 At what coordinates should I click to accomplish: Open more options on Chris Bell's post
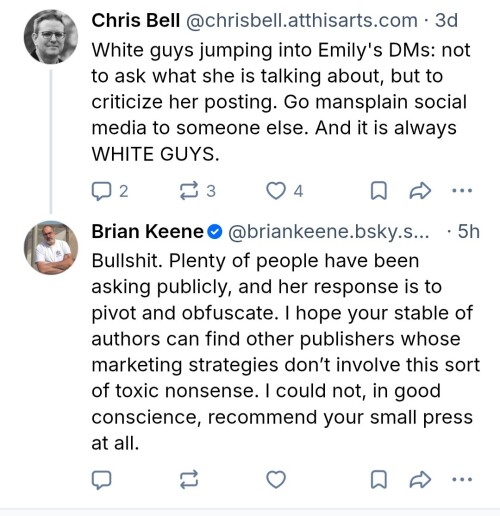pos(462,191)
